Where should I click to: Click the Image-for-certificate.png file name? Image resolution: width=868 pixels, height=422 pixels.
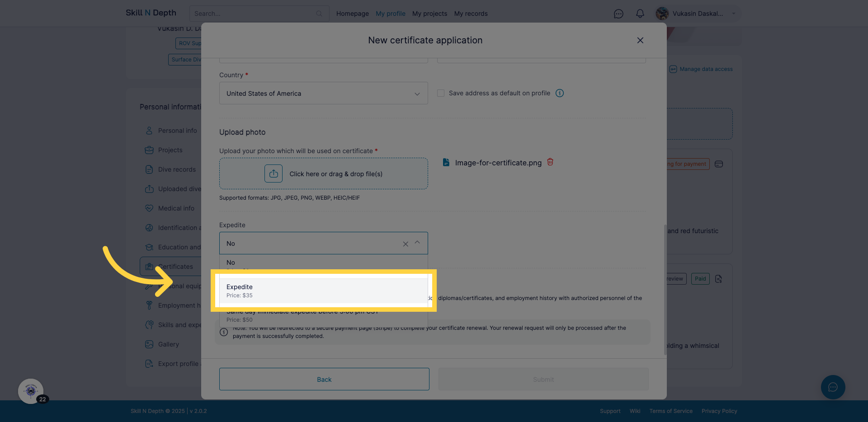[498, 163]
